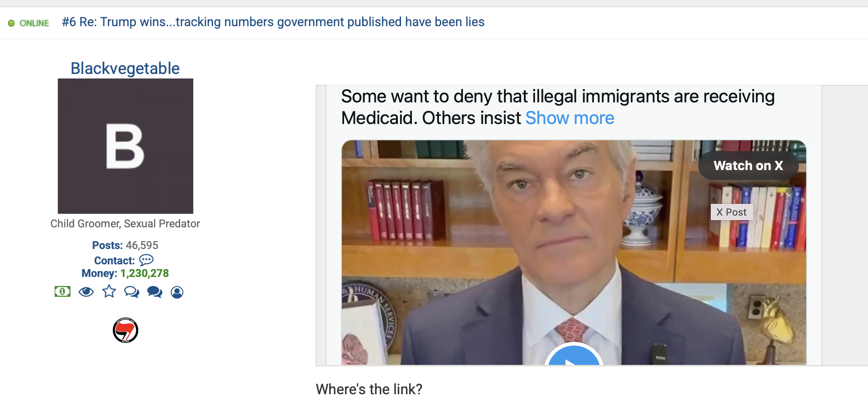Click the solid double speech bubbles icon
Image resolution: width=868 pixels, height=415 pixels.
pos(154,292)
